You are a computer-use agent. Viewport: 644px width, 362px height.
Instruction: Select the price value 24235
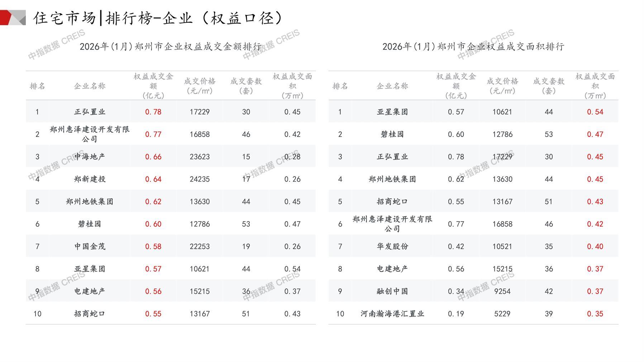pyautogui.click(x=200, y=179)
